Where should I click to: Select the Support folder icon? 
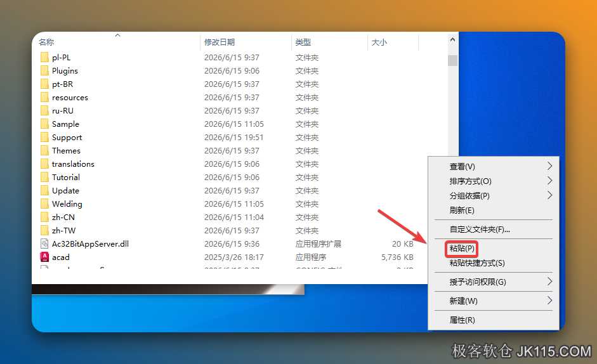(x=44, y=138)
